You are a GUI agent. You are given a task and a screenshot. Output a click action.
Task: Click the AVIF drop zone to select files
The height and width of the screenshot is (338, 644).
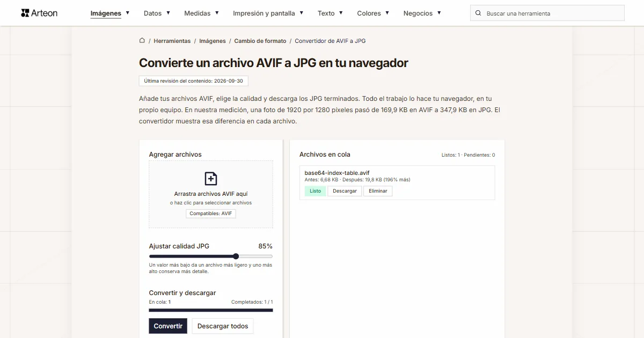point(211,194)
